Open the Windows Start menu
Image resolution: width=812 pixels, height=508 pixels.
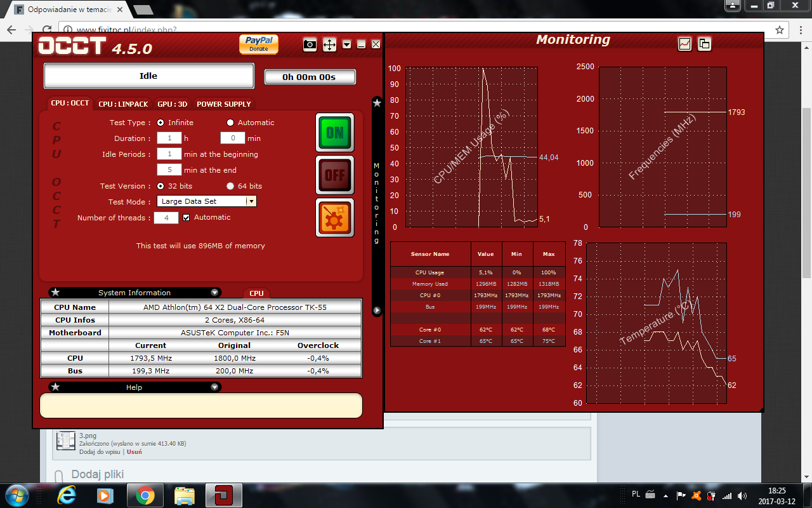click(16, 495)
